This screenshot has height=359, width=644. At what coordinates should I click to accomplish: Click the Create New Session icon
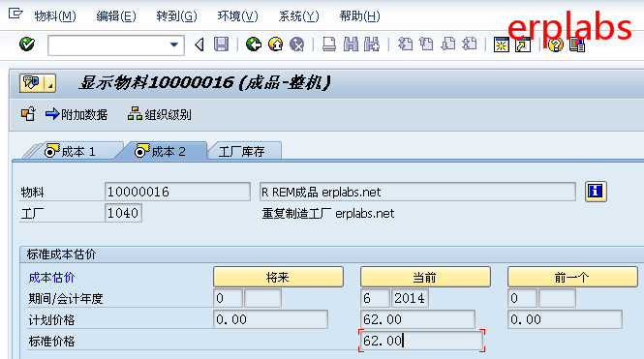pyautogui.click(x=501, y=45)
